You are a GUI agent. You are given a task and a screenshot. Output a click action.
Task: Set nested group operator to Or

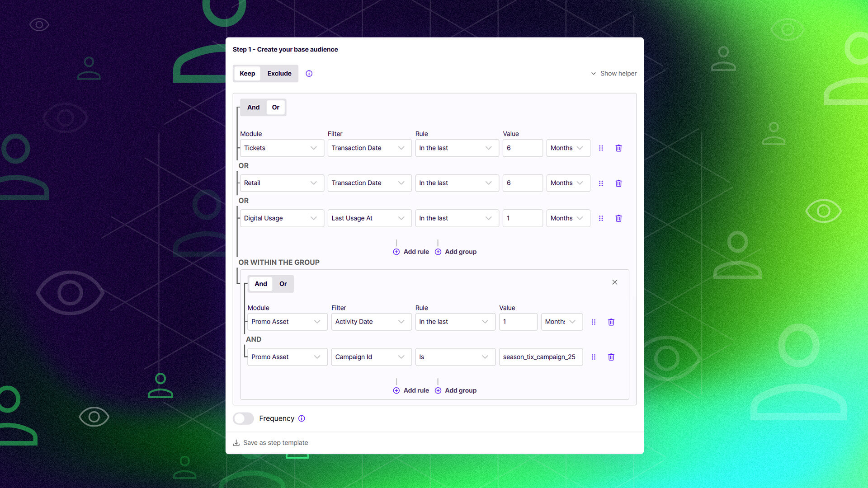[x=283, y=284]
